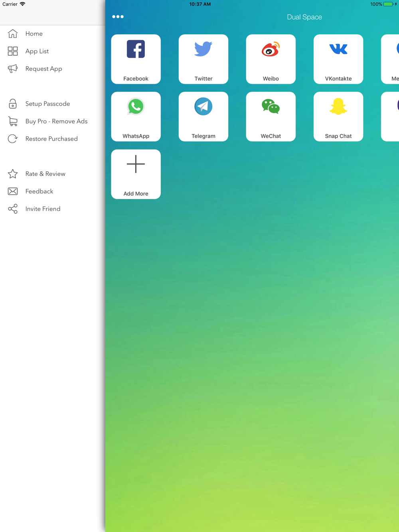The image size is (399, 532).
Task: Click the Request App megaphone icon
Action: [13, 69]
